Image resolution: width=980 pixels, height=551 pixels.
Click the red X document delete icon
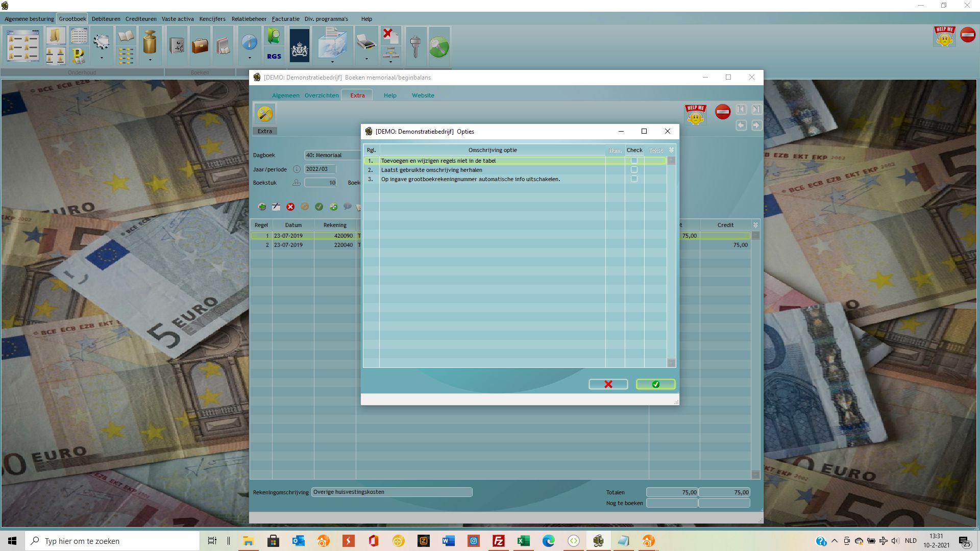point(390,36)
